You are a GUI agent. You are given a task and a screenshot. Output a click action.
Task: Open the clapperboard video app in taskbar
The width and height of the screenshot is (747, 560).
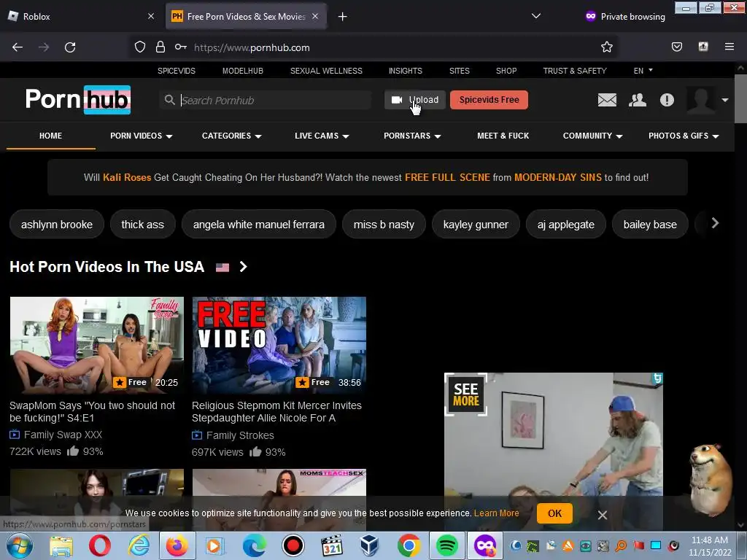pos(332,545)
